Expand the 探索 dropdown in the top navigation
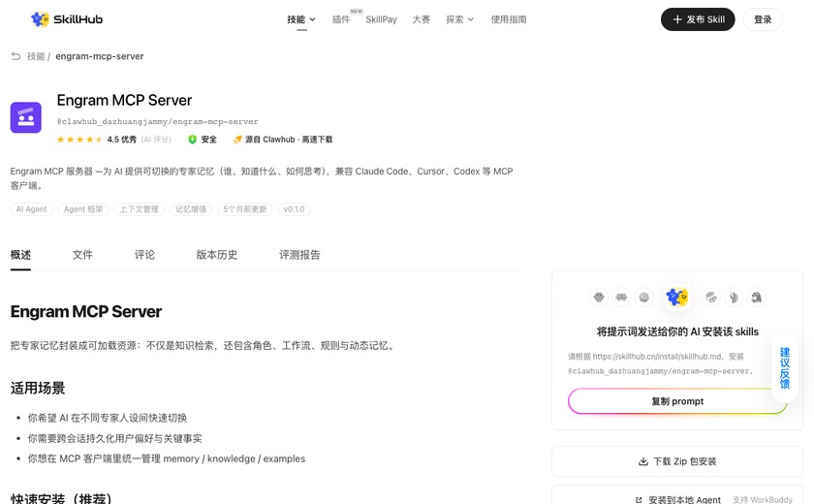The image size is (814, 504). [x=460, y=19]
